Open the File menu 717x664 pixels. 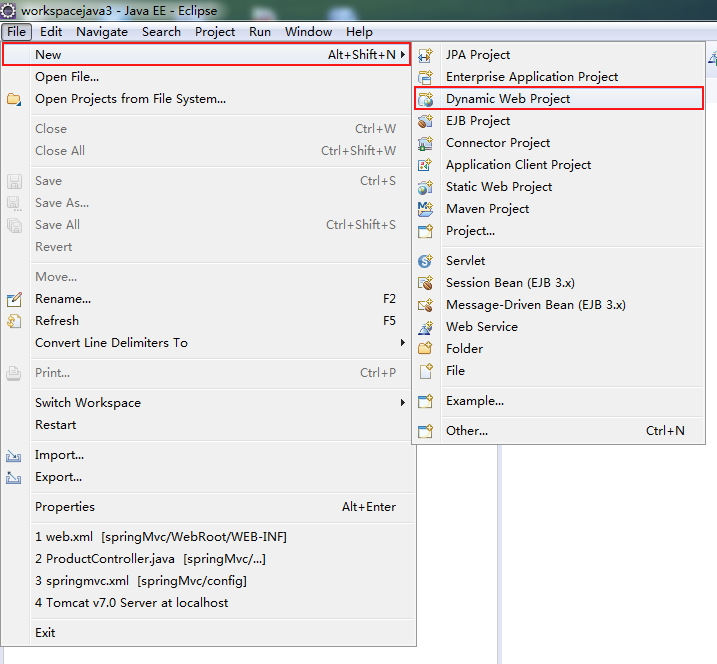16,32
